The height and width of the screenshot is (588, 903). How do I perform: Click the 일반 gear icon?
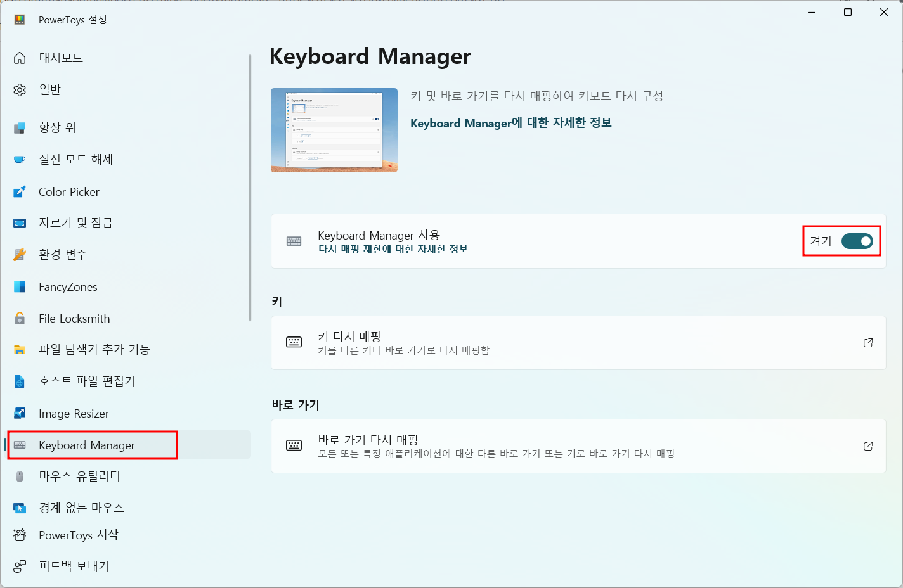[x=20, y=89]
